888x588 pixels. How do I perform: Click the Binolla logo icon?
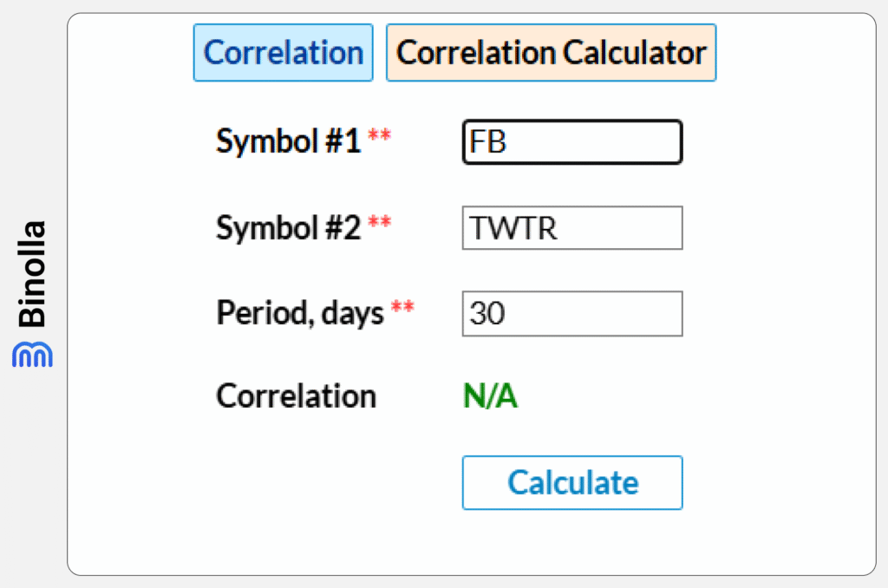[x=33, y=353]
